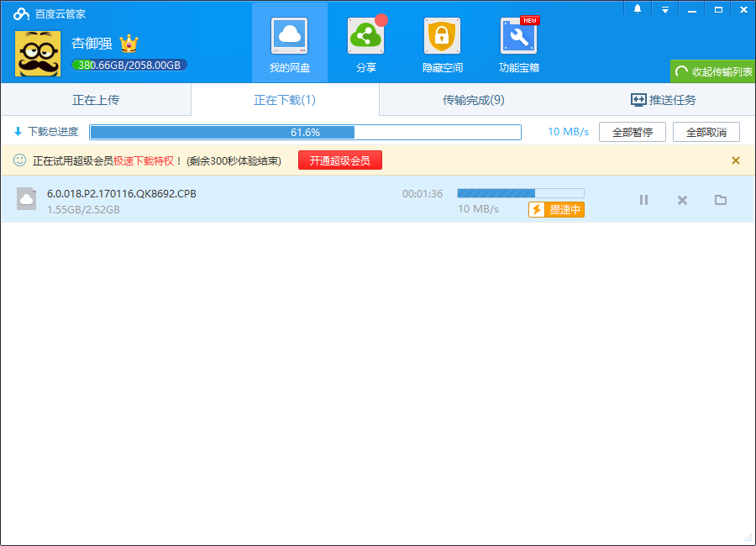Viewport: 756px width, 546px height.
Task: Close the super member trial banner
Action: [x=735, y=160]
